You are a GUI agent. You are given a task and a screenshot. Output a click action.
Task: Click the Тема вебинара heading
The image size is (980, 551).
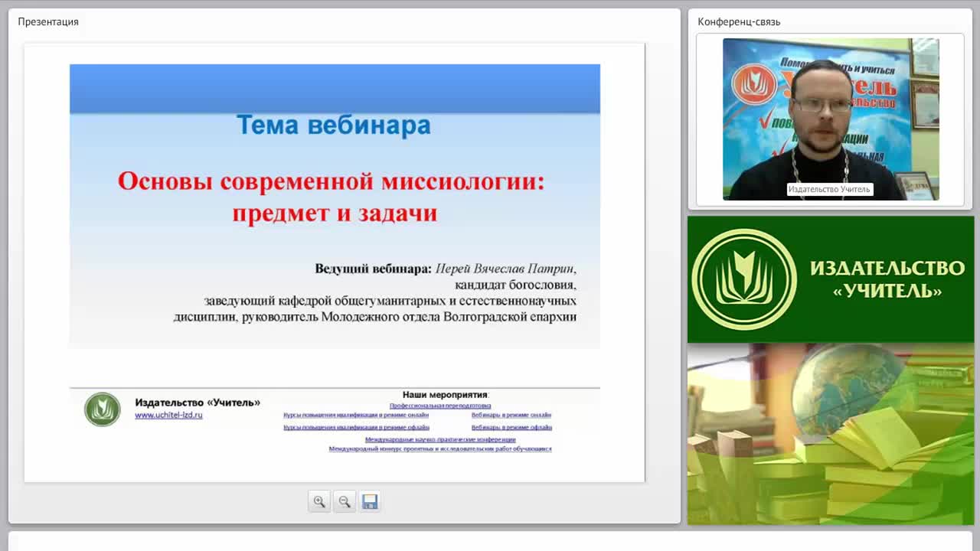333,125
